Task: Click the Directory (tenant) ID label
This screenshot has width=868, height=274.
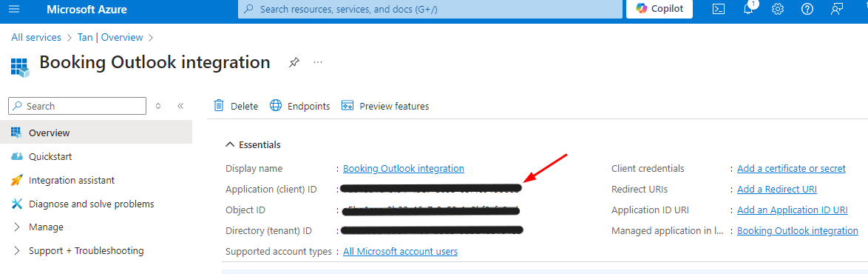Action: pos(269,231)
